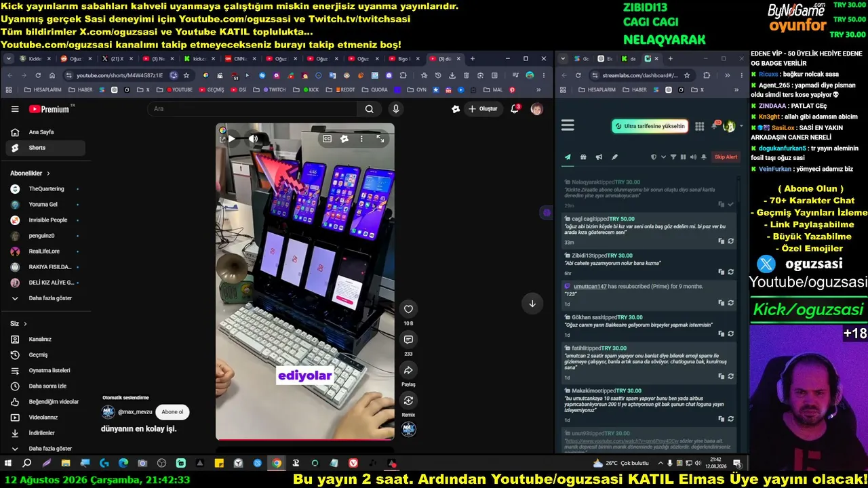Open the YouTube hamburger guide menu
Screen dimensions: 868x488
15,108
